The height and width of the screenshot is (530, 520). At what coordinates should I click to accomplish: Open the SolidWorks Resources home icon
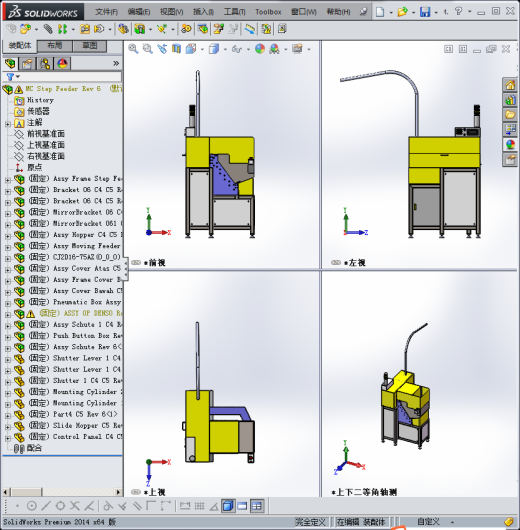pyautogui.click(x=510, y=85)
